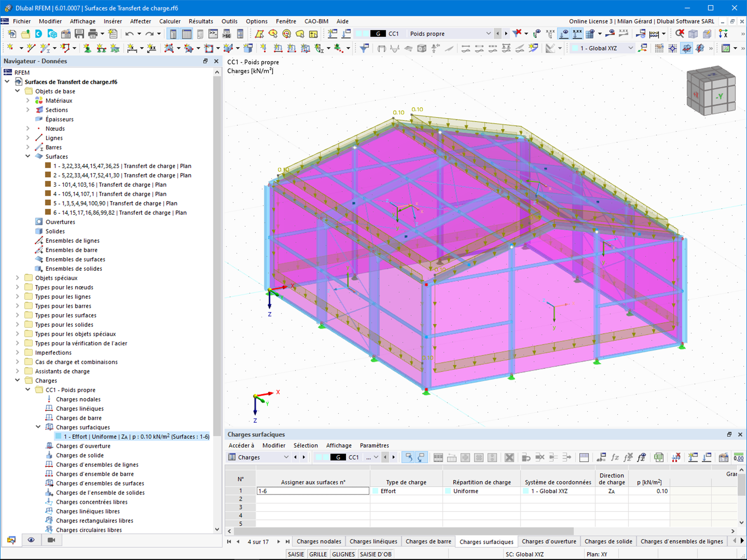Open file with the yellow folder icon
The height and width of the screenshot is (560, 747).
point(25,34)
